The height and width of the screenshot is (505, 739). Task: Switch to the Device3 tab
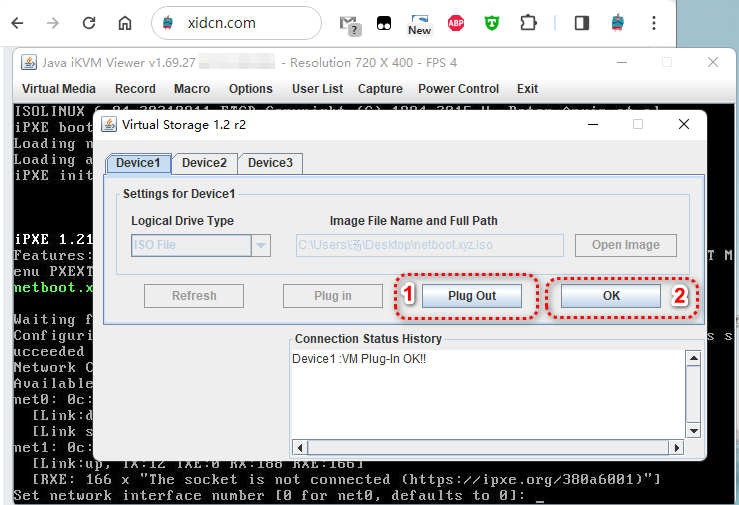pos(270,163)
